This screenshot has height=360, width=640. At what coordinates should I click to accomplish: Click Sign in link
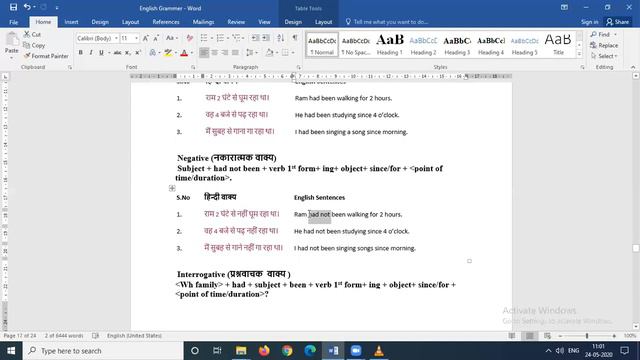[x=590, y=22]
